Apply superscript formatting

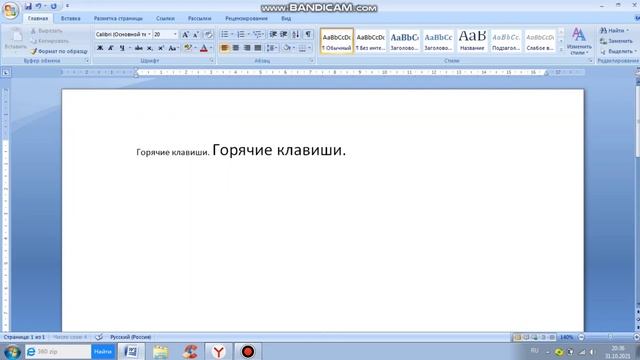160,48
